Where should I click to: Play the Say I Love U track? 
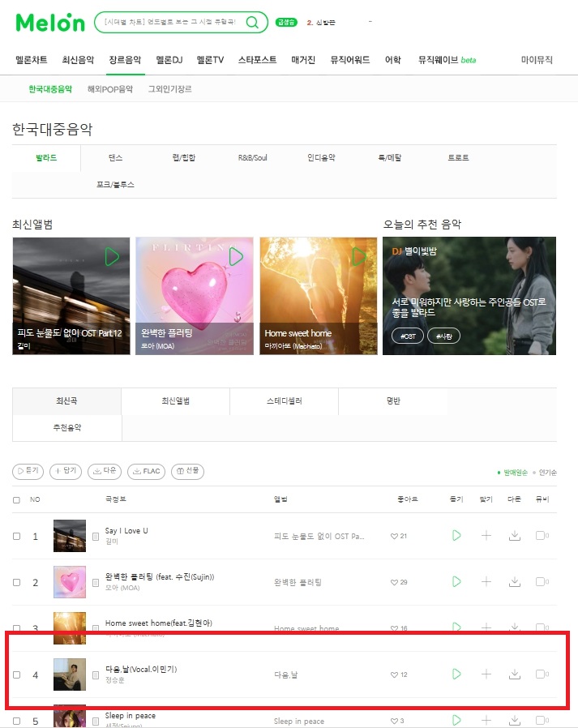click(x=456, y=535)
